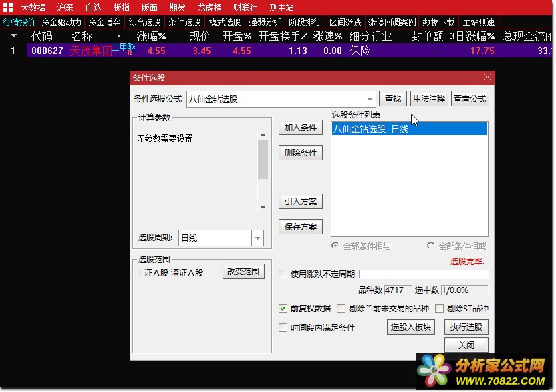Switch to the 模式选股 tab
Viewport: 556px width, 392px height.
[225, 22]
